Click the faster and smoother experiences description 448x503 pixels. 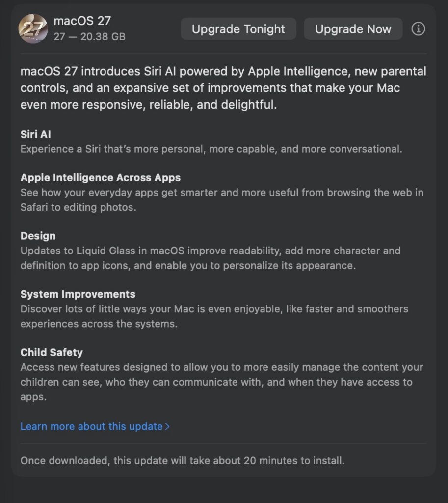click(214, 316)
